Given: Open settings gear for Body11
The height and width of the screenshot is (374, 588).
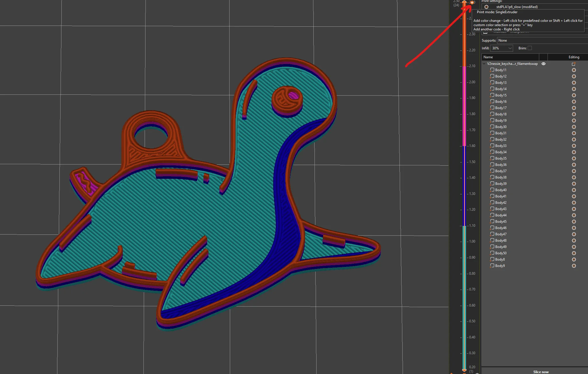Looking at the screenshot, I should coord(574,70).
